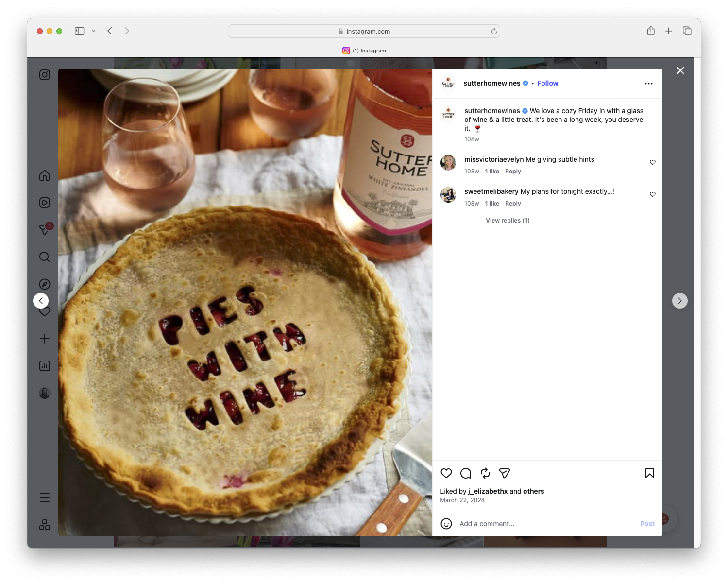Open the post options ellipsis menu
The height and width of the screenshot is (584, 728).
coord(649,83)
